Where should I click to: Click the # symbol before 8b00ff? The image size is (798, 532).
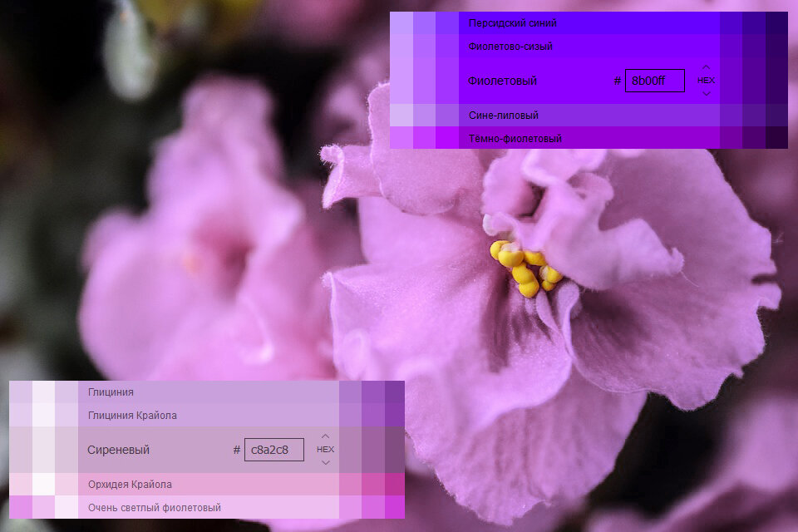pyautogui.click(x=618, y=81)
